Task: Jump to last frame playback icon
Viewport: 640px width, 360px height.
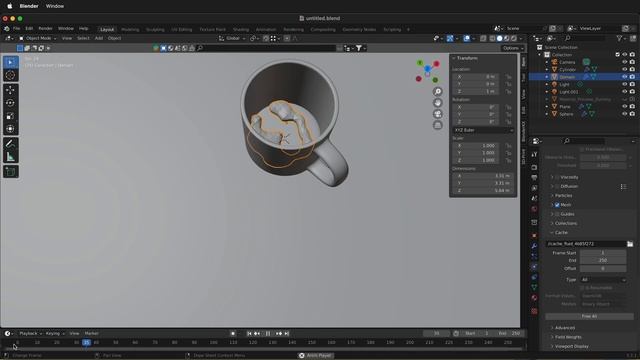Action: coord(287,333)
